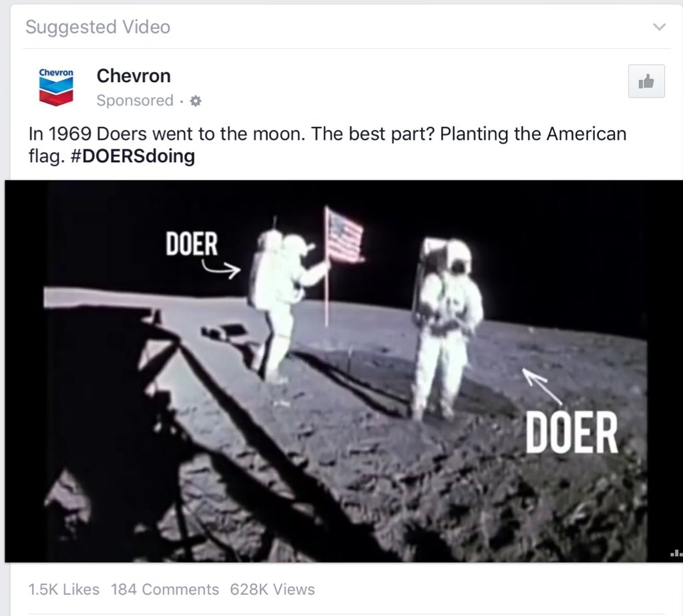Like the Chevron page with thumbs-up button
This screenshot has height=616, width=683.
pyautogui.click(x=646, y=81)
